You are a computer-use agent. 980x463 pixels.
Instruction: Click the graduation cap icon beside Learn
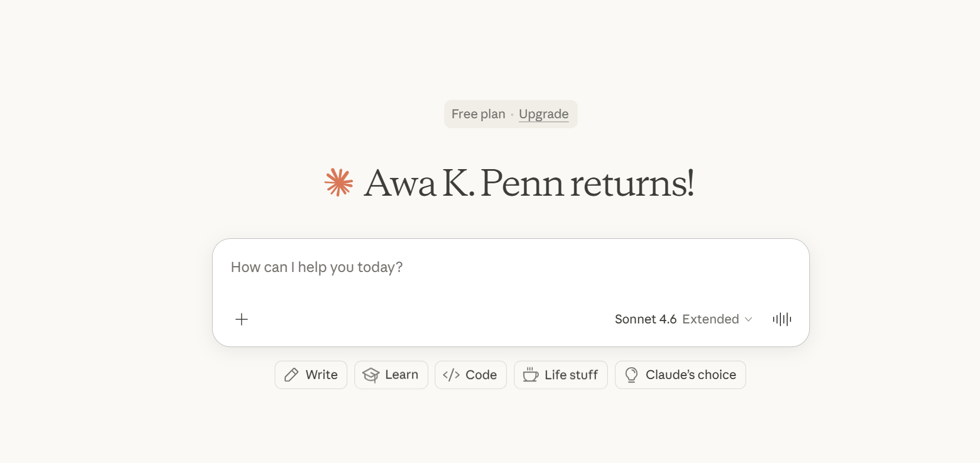tap(371, 375)
